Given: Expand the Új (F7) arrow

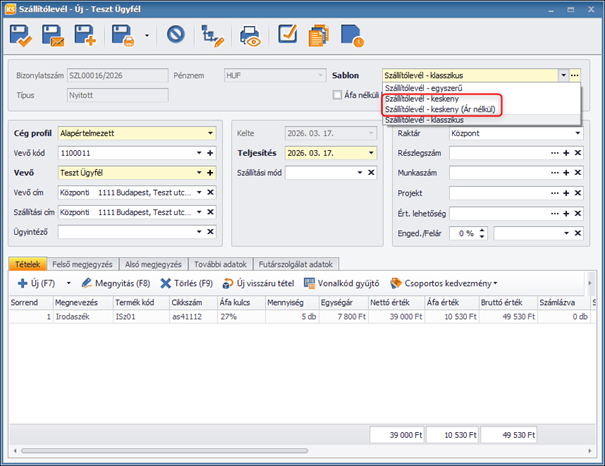Looking at the screenshot, I should 68,283.
